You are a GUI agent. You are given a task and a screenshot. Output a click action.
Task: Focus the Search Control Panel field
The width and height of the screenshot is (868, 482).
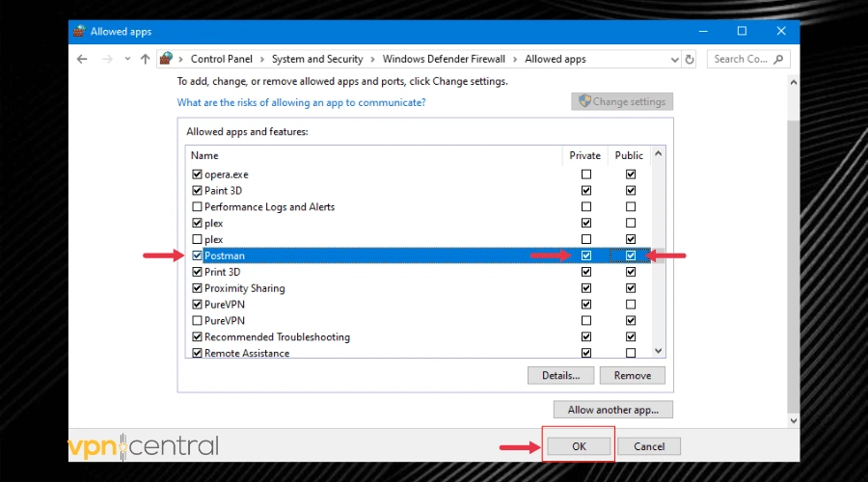click(748, 59)
